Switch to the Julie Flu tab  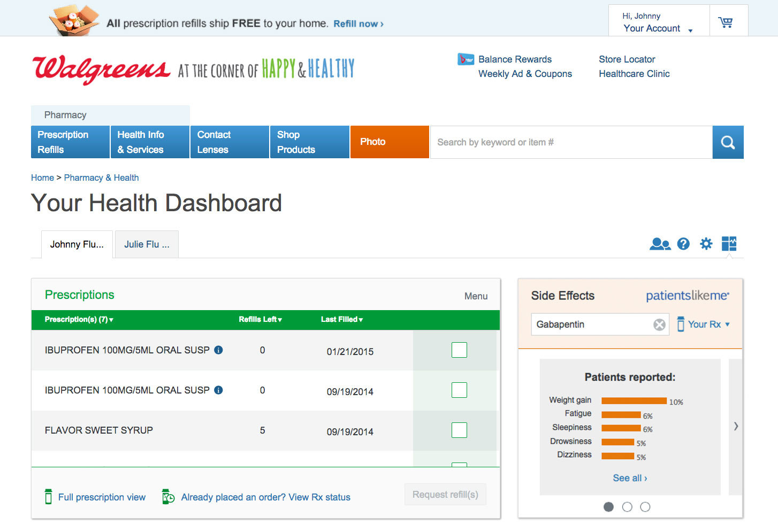[x=146, y=244]
